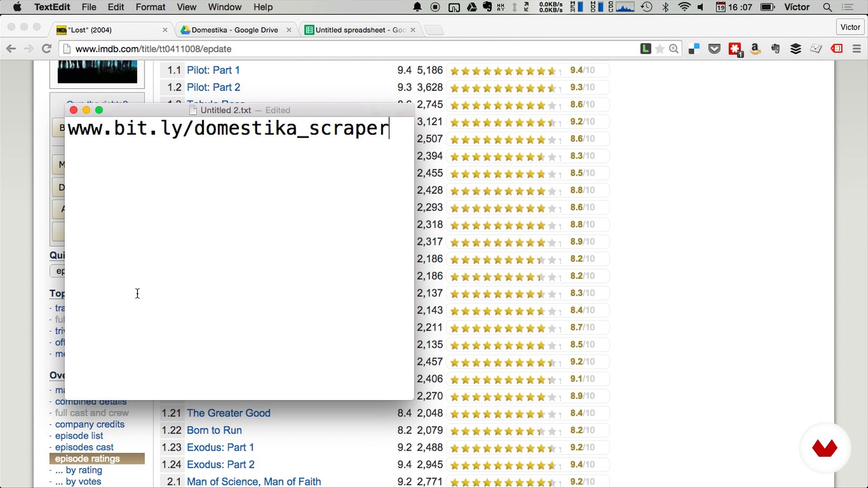Open macOS Notification bell in menu bar
The image size is (868, 488).
point(417,7)
